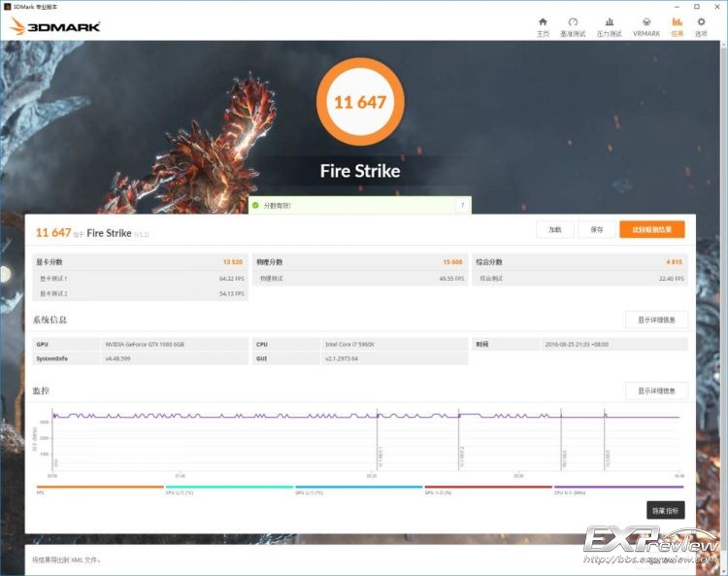
Task: Toggle the purple CPU frequency legend bar
Action: coord(619,488)
